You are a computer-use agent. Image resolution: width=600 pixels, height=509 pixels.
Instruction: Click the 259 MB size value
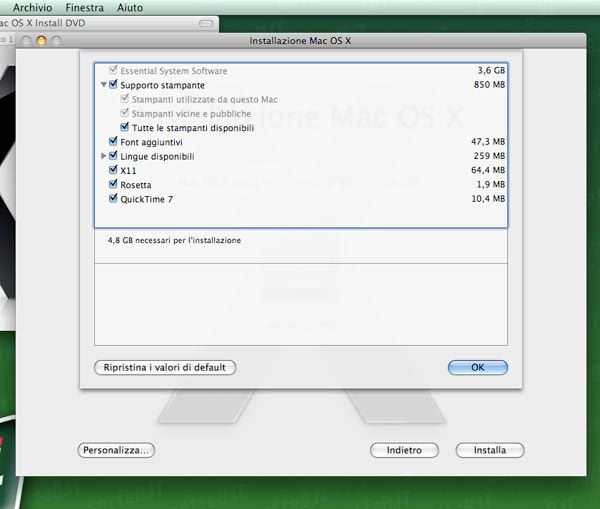tap(489, 156)
